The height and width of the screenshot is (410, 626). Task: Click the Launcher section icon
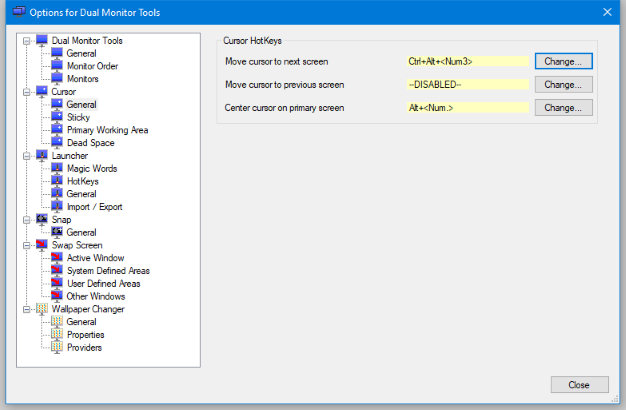coord(42,155)
